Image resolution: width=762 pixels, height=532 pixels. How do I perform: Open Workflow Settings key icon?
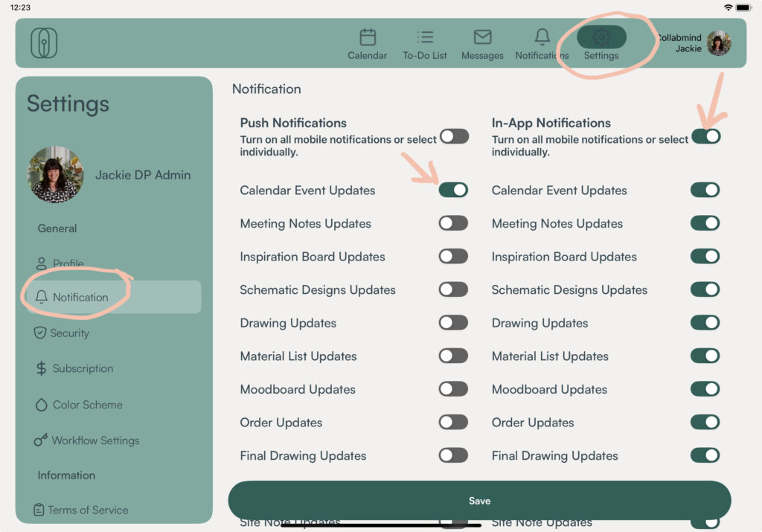[x=41, y=440]
